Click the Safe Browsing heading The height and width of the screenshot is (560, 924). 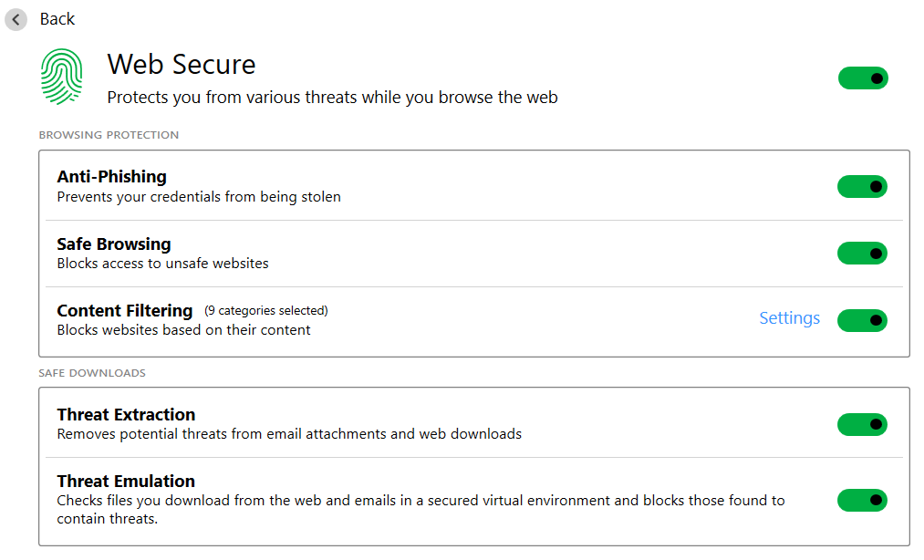click(114, 244)
